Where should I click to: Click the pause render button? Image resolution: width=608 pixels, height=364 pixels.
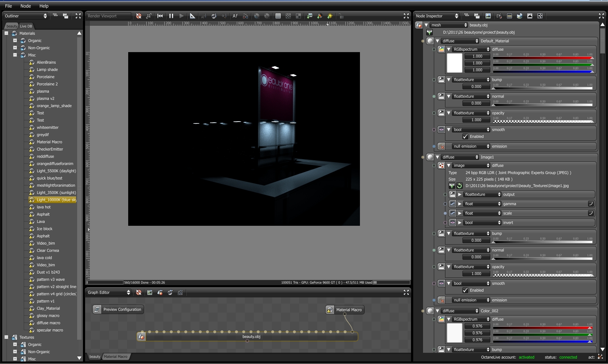[x=171, y=16]
